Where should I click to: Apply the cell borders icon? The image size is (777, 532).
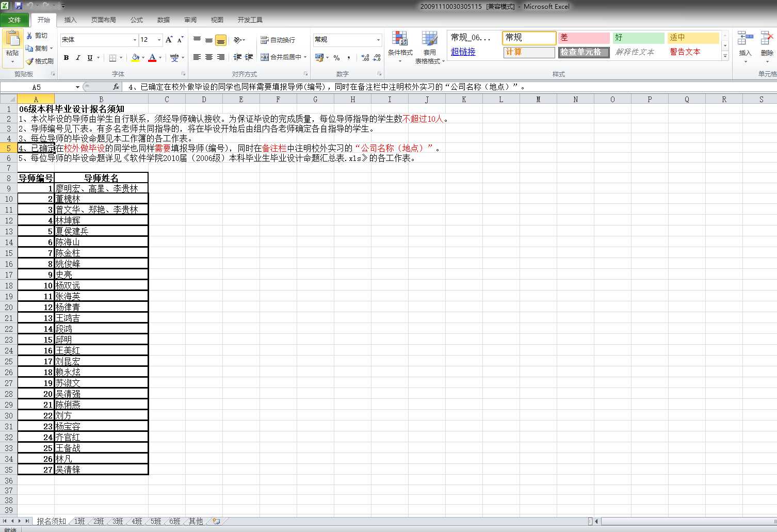112,58
